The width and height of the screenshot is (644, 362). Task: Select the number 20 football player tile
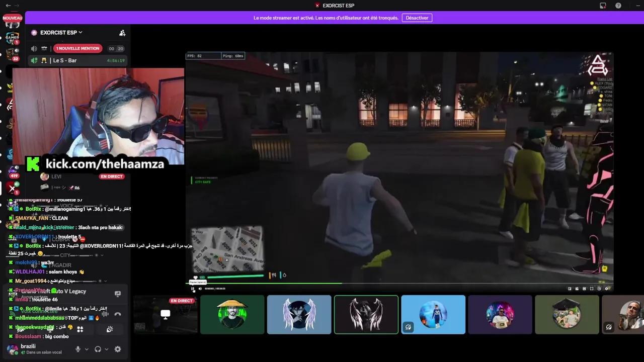click(x=433, y=314)
